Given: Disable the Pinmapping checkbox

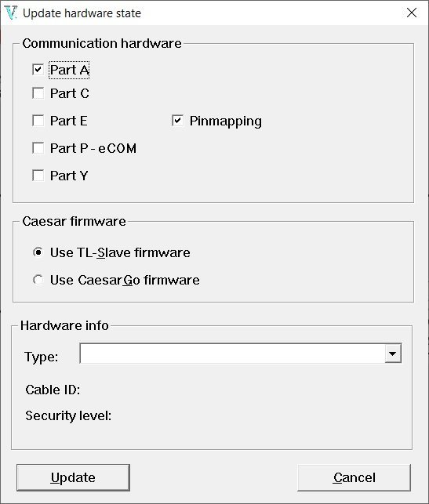Looking at the screenshot, I should [177, 121].
